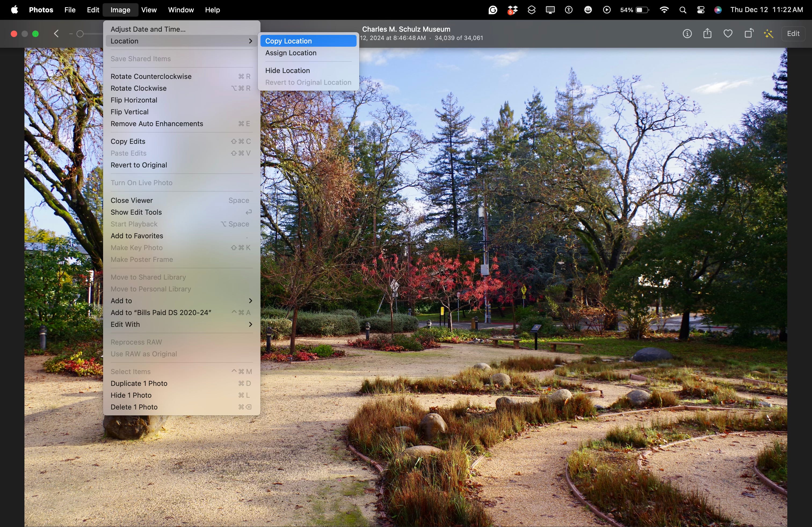Viewport: 812px width, 527px height.
Task: Click the Auto Enhance magic wand
Action: click(x=769, y=34)
